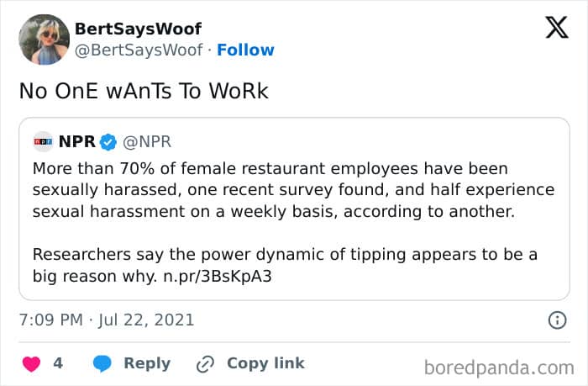Follow the BertSaysWoof account
Viewport: 588px width, 386px height.
245,50
